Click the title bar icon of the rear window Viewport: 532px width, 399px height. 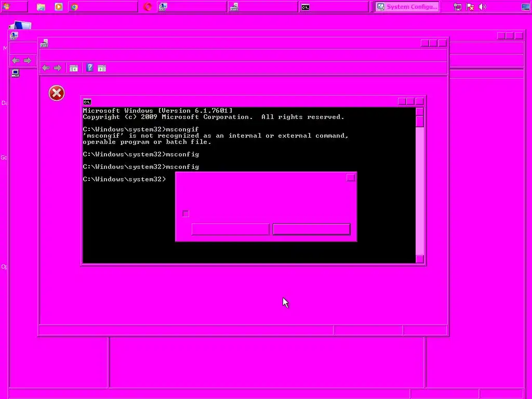click(14, 36)
